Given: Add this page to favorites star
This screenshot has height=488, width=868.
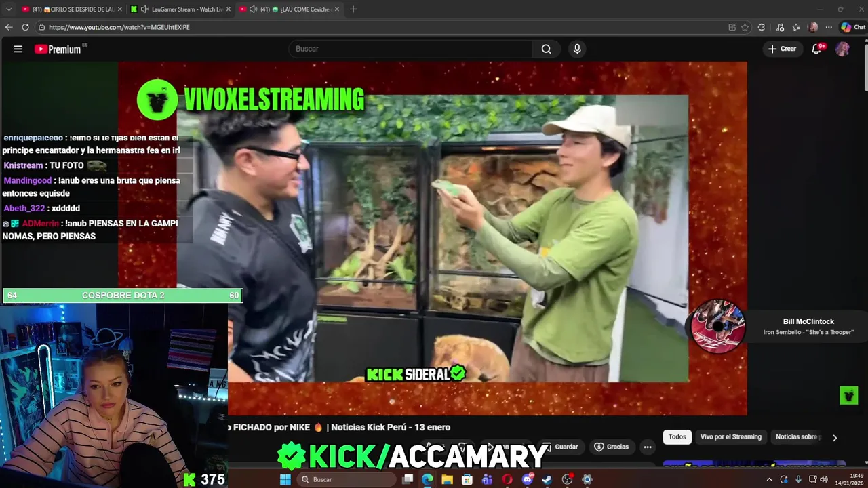Looking at the screenshot, I should pyautogui.click(x=745, y=27).
